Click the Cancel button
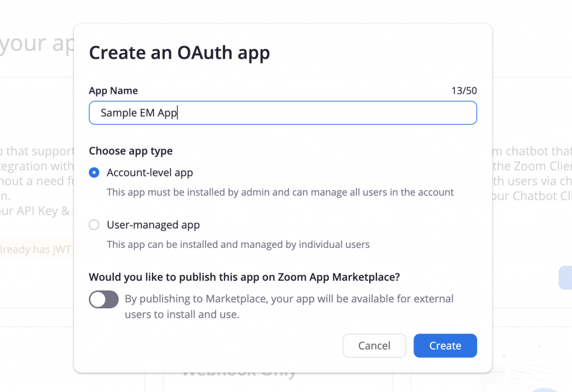572x392 pixels. pos(374,345)
